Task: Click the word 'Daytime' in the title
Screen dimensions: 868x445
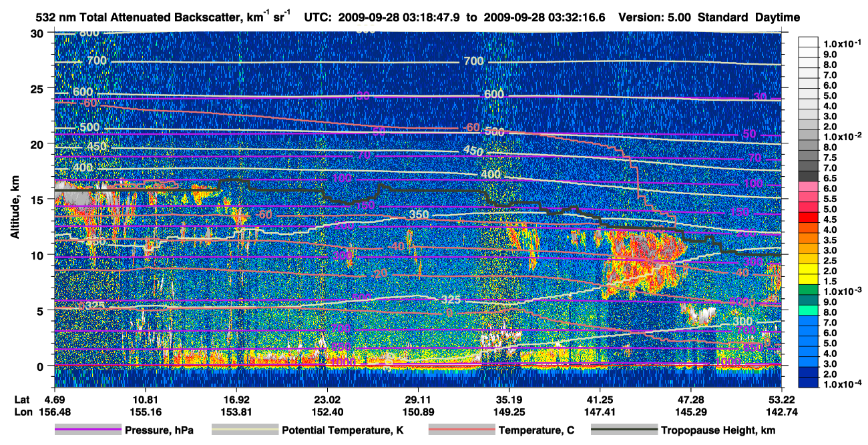Action: (x=778, y=17)
